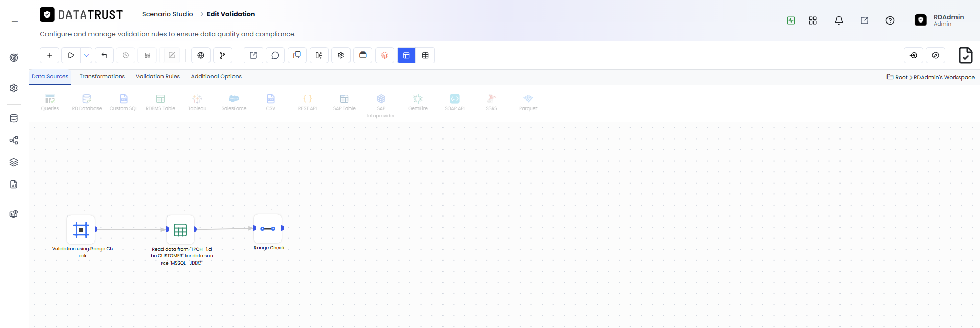980x328 pixels.
Task: Open the help question mark icon
Action: point(890,20)
